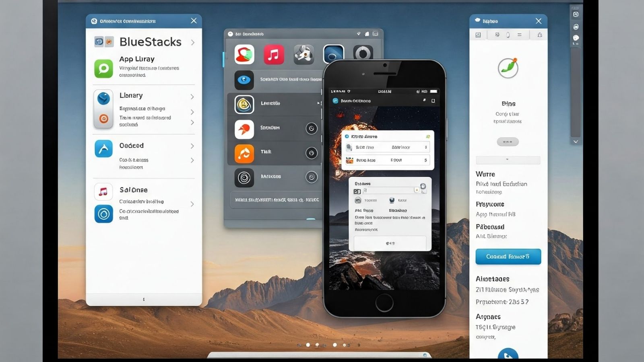Click the Wurre heading in right panel
The height and width of the screenshot is (362, 644).
point(485,174)
